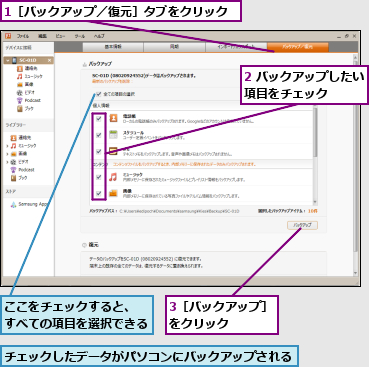Click the backup item list scrollbar thumb
Image resolution: width=369 pixels, height=367 pixels.
pos(315,133)
